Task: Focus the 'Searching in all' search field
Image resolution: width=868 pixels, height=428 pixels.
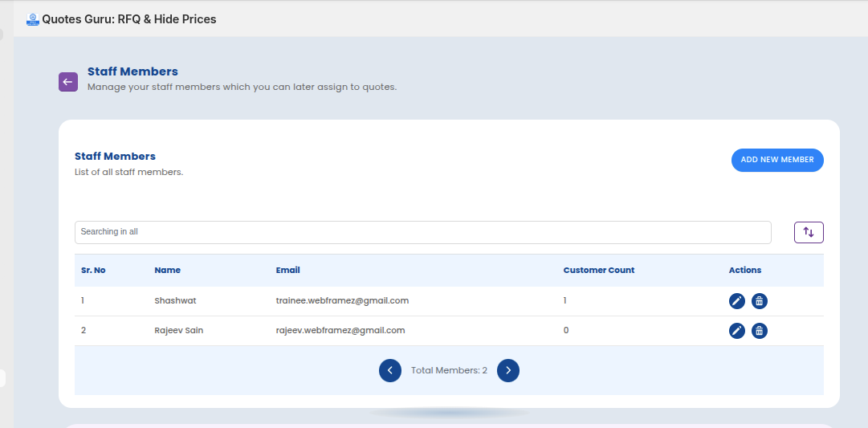Action: [x=422, y=232]
